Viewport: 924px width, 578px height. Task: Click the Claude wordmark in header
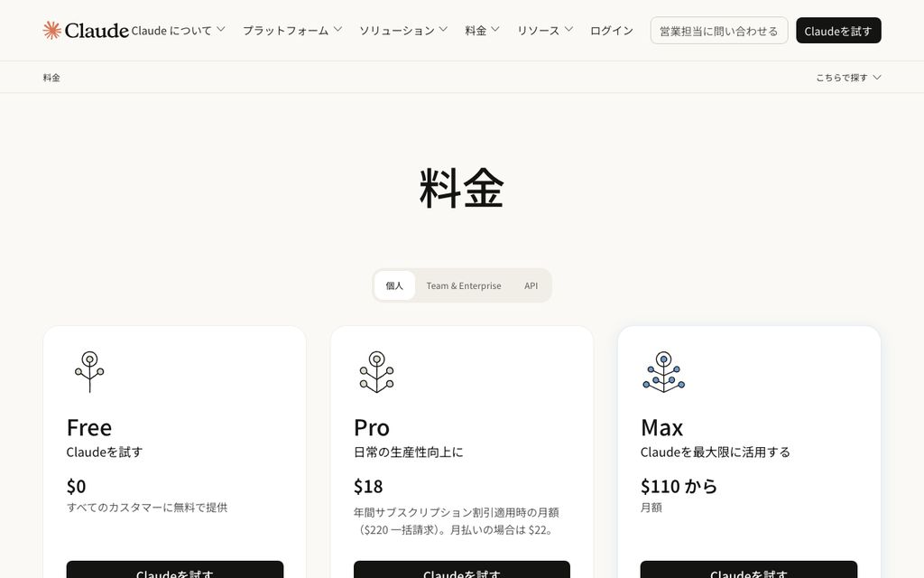click(x=97, y=30)
